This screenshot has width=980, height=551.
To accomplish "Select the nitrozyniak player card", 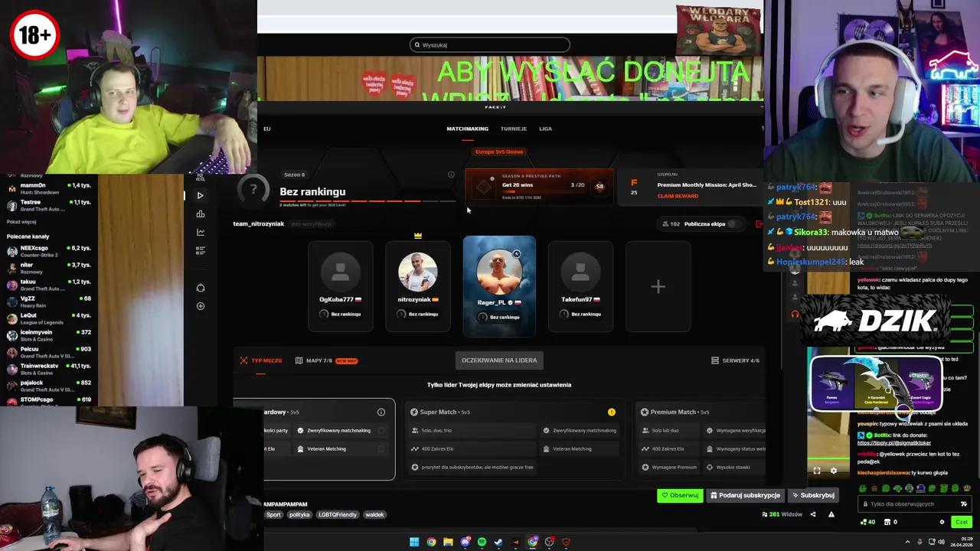I will [418, 286].
